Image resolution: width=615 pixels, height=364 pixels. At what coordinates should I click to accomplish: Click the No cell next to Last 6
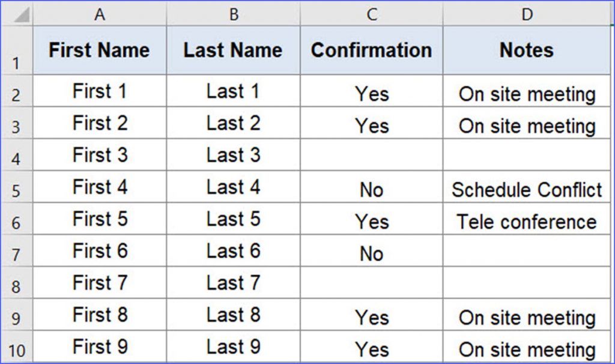click(371, 252)
